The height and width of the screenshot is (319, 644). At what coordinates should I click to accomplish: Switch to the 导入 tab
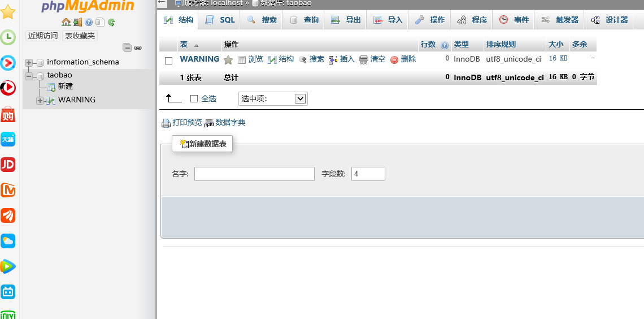388,20
